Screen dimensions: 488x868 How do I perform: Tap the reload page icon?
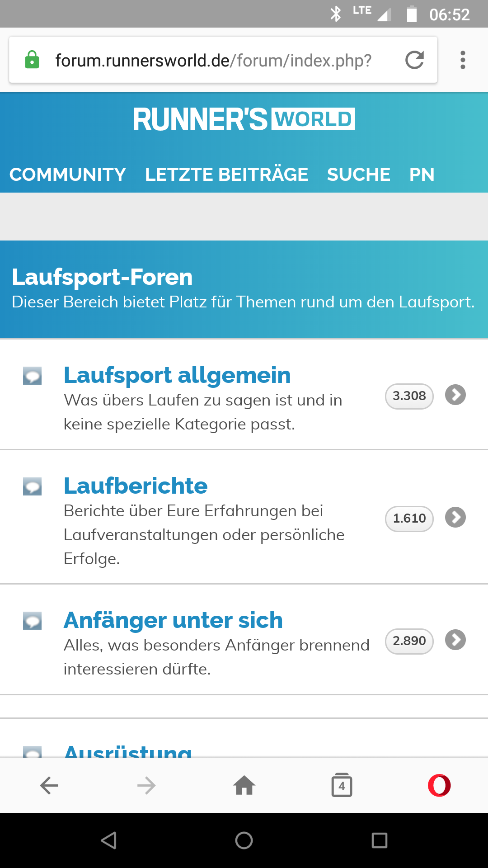click(x=414, y=60)
